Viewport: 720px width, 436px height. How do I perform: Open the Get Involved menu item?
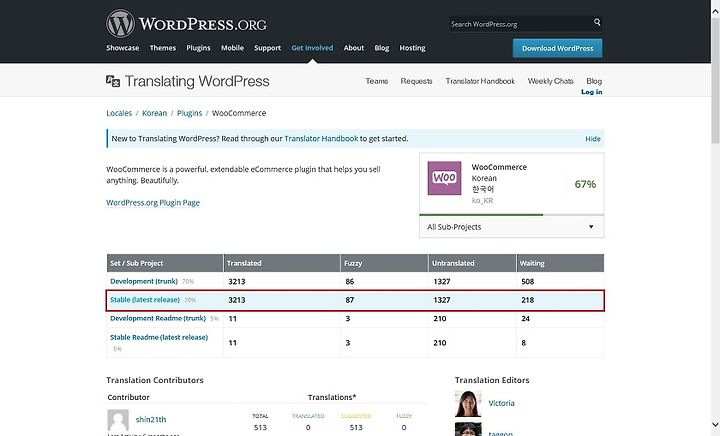[312, 48]
